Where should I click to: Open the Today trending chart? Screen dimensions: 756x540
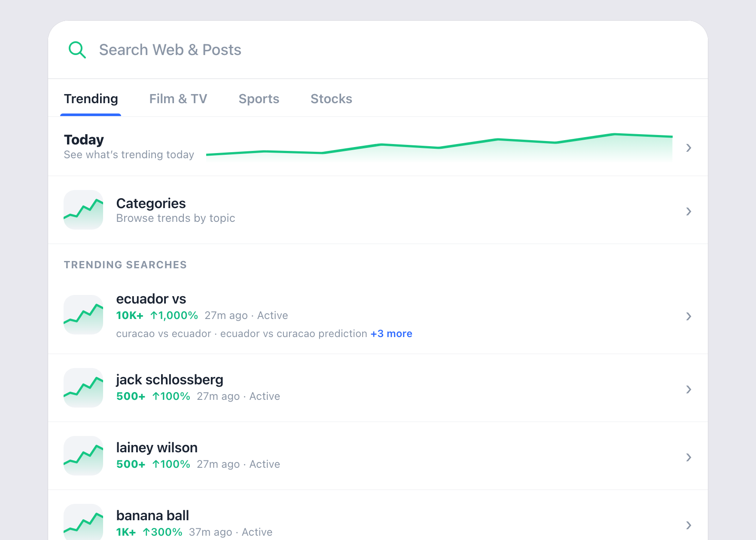[439, 147]
